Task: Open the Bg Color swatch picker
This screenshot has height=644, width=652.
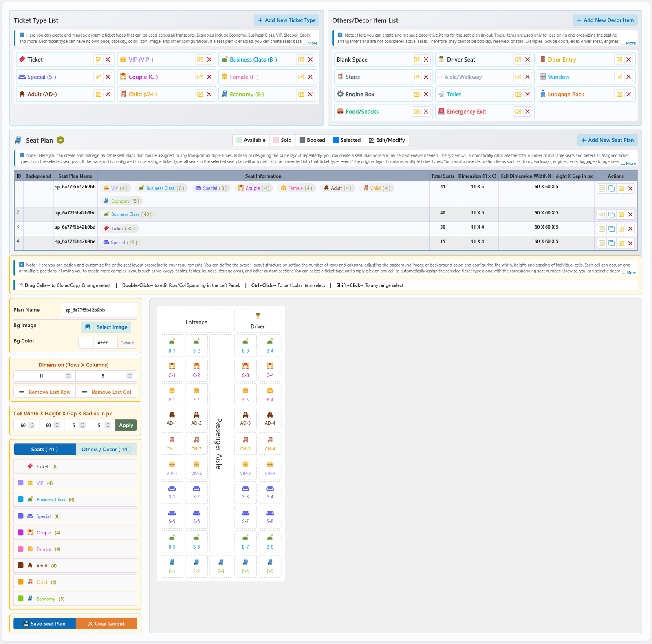Action: coord(86,343)
